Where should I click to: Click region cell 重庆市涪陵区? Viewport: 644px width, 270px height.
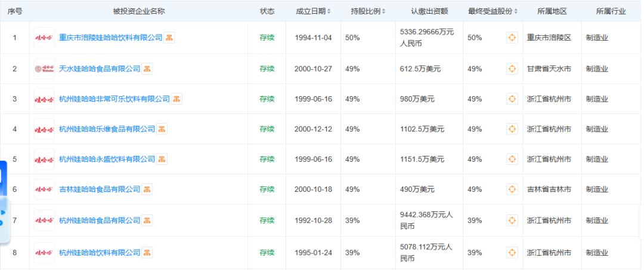pos(549,38)
